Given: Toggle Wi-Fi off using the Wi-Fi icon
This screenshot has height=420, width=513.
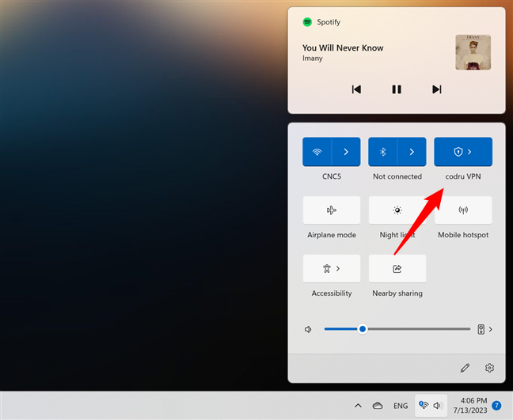Looking at the screenshot, I should 317,152.
